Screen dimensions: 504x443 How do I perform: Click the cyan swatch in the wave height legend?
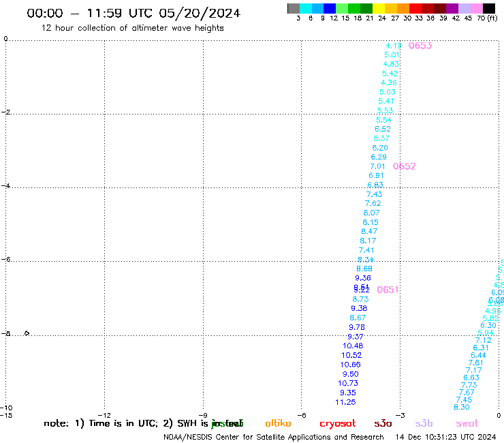tap(306, 8)
